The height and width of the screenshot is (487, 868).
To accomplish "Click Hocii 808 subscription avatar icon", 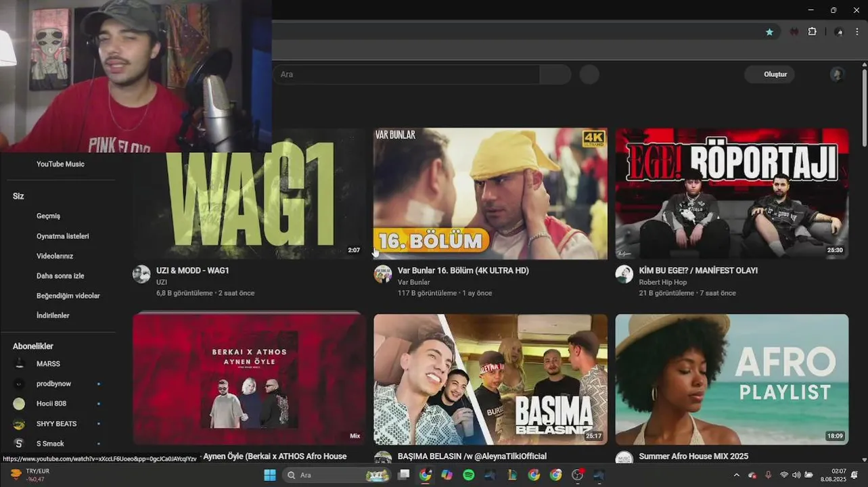I will (x=20, y=404).
